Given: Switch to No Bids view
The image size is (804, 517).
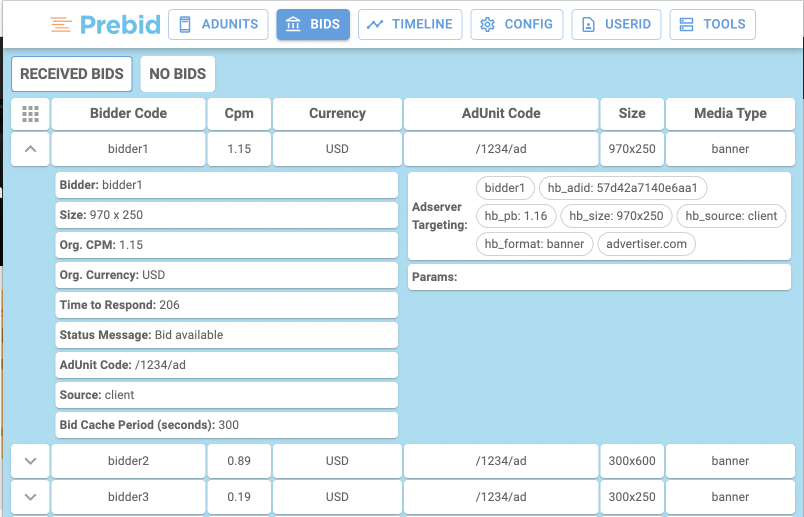Looking at the screenshot, I should click(177, 74).
